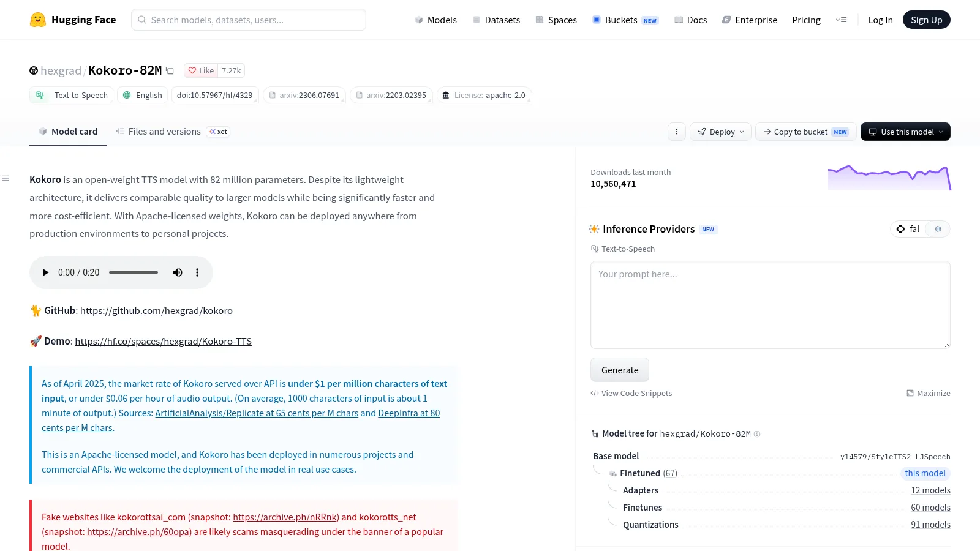Expand the navigation overflow menu icon
The width and height of the screenshot is (980, 551).
click(842, 20)
